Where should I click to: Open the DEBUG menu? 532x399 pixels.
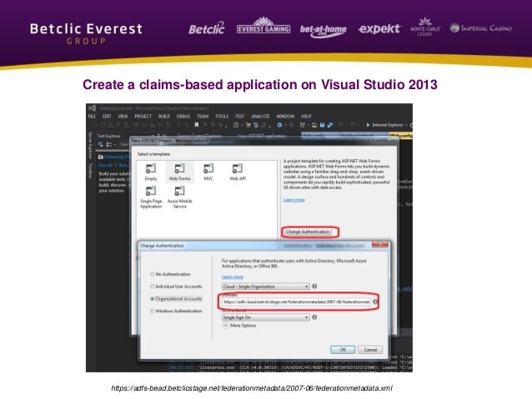(x=183, y=117)
